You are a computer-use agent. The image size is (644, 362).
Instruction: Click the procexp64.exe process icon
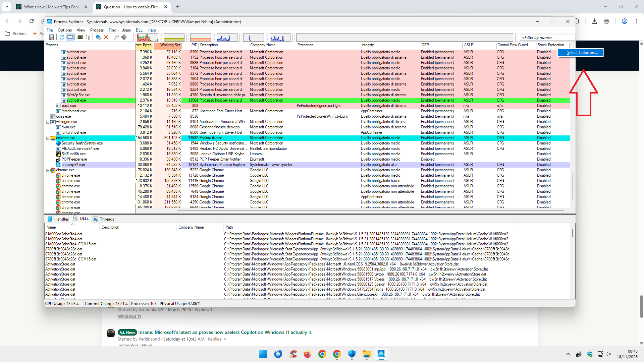click(58, 165)
